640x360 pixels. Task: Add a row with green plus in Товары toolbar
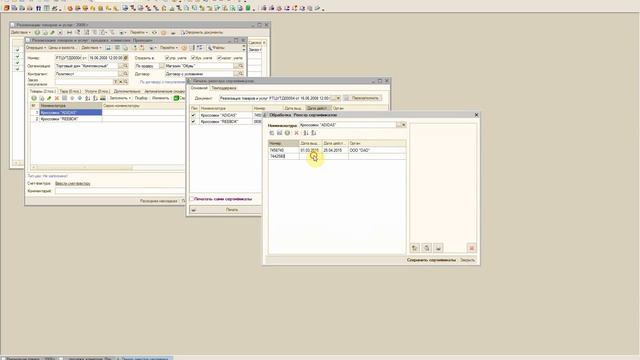34,98
